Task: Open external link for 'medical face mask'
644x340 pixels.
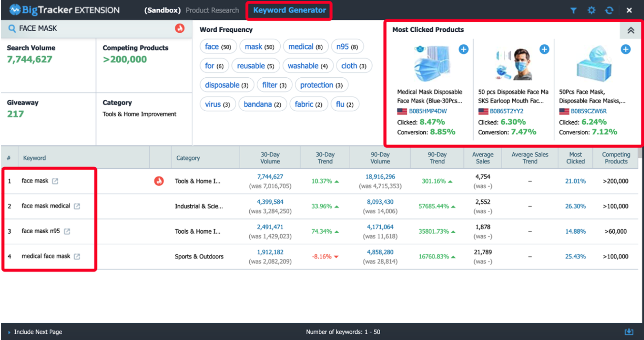Action: [77, 256]
